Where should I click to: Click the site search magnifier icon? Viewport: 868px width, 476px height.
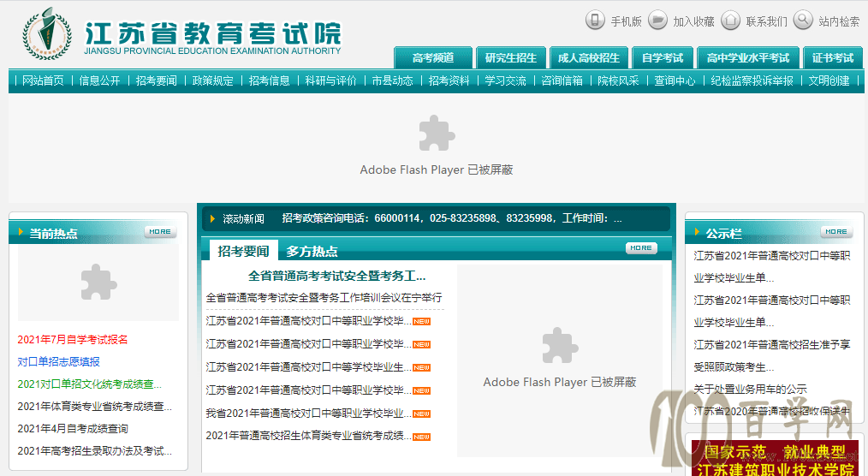[x=803, y=21]
